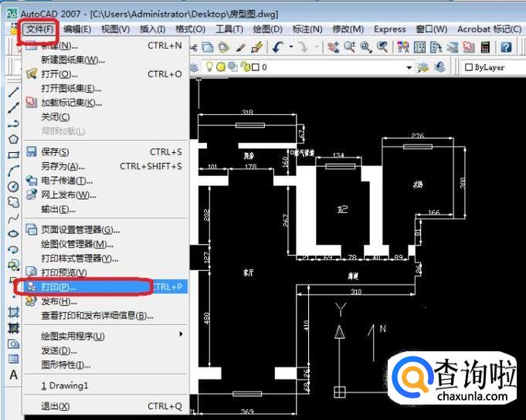Select the Polygon tool
526x420 pixels.
13,139
